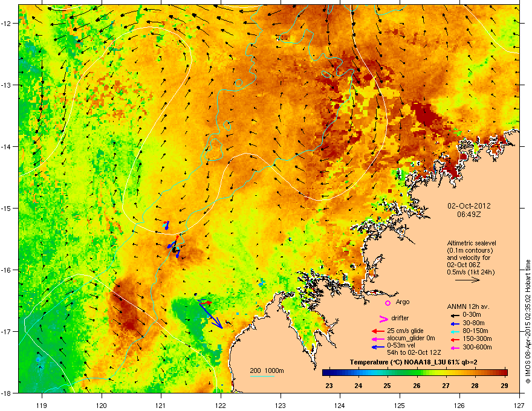Click the black arrow for the 0-30m depth legend
This screenshot has width=532, height=411.
[455, 315]
